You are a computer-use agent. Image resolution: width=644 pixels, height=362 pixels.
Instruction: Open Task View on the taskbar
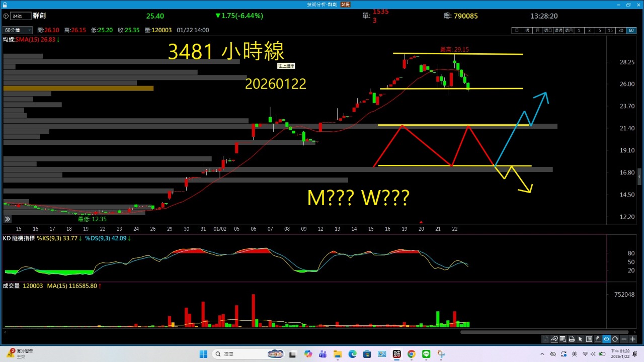point(293,354)
